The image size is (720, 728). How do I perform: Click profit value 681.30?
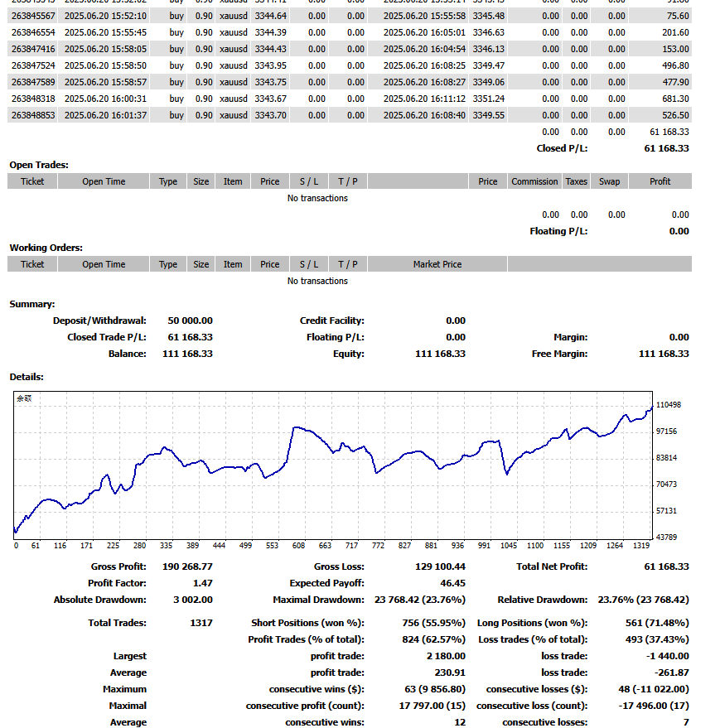[675, 99]
